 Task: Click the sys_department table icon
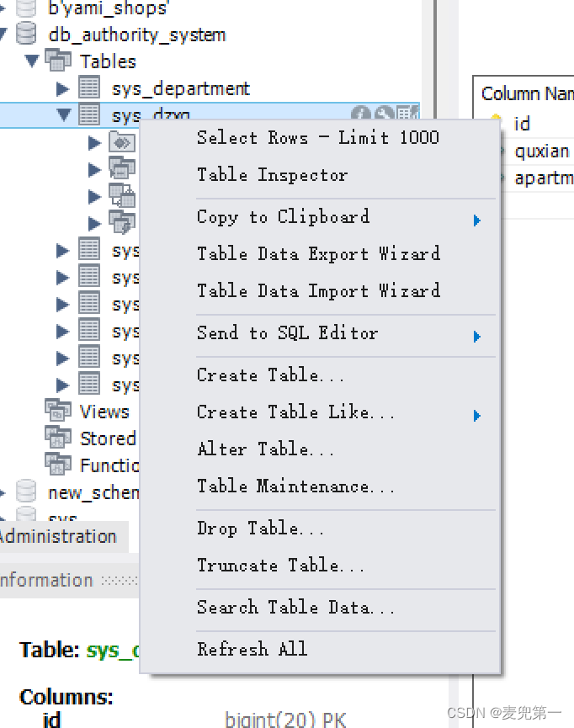click(x=89, y=88)
